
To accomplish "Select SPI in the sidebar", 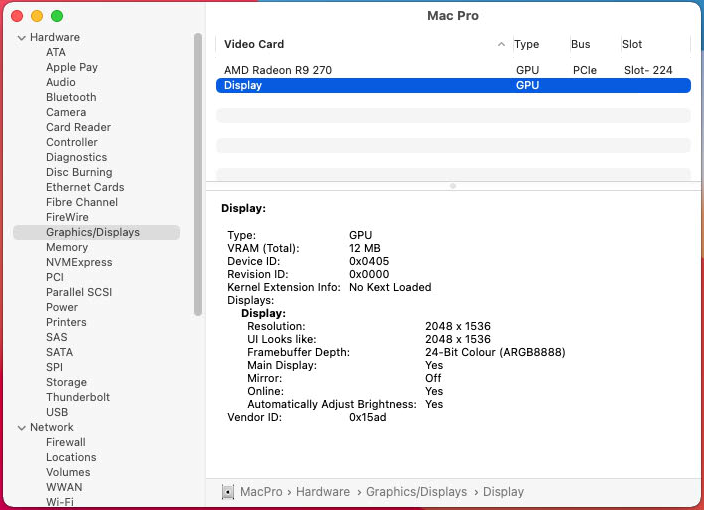I will (x=54, y=367).
